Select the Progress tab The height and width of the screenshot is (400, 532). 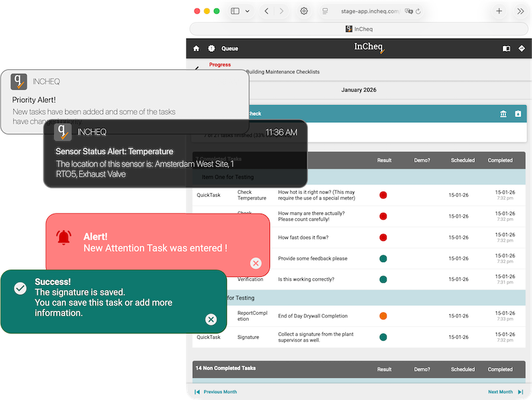tap(220, 65)
